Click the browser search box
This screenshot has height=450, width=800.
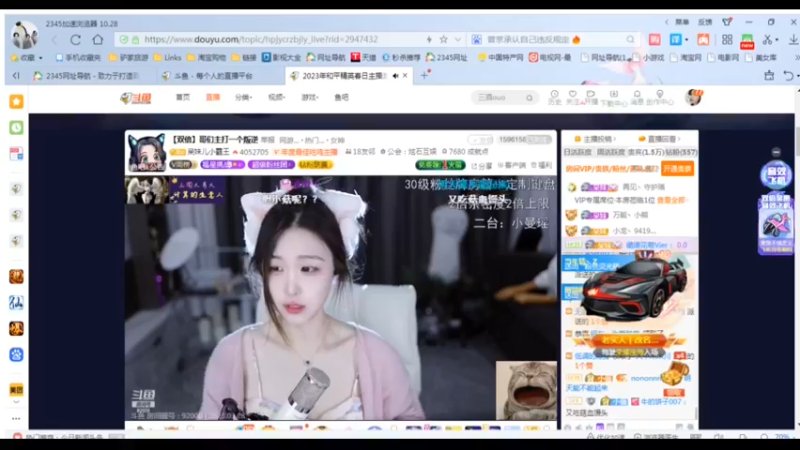[554, 39]
